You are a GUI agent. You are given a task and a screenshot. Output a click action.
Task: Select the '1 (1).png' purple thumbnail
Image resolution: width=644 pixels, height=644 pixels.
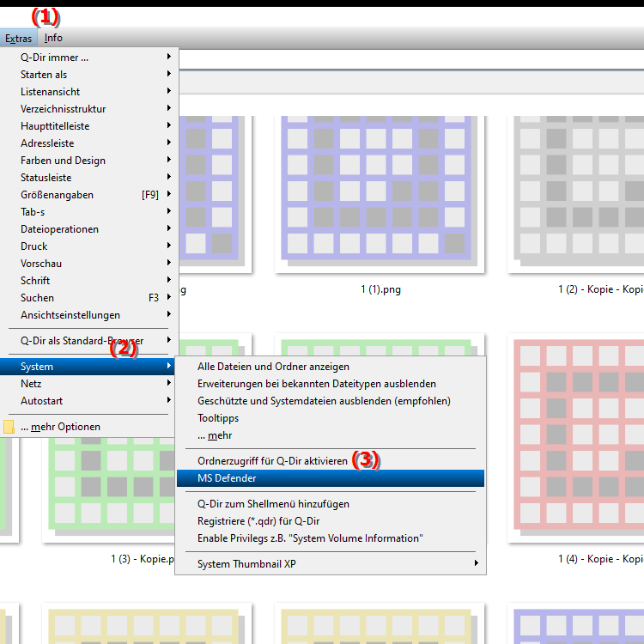point(379,193)
